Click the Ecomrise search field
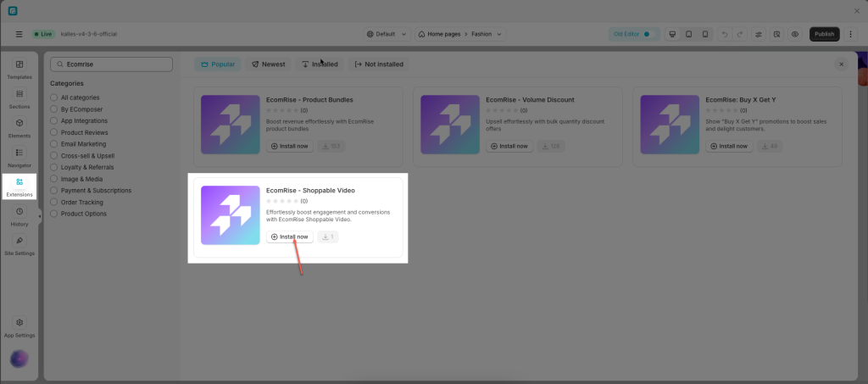Screen dimensions: 868x384 pyautogui.click(x=111, y=64)
